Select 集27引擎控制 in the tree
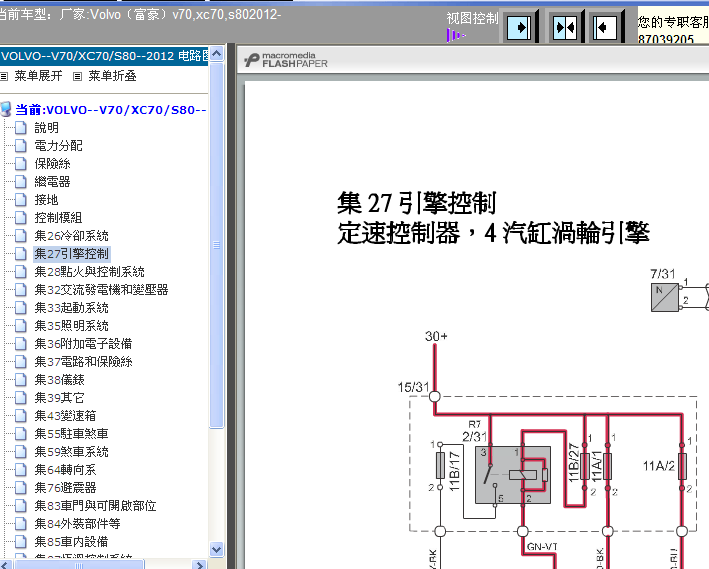 (71, 254)
